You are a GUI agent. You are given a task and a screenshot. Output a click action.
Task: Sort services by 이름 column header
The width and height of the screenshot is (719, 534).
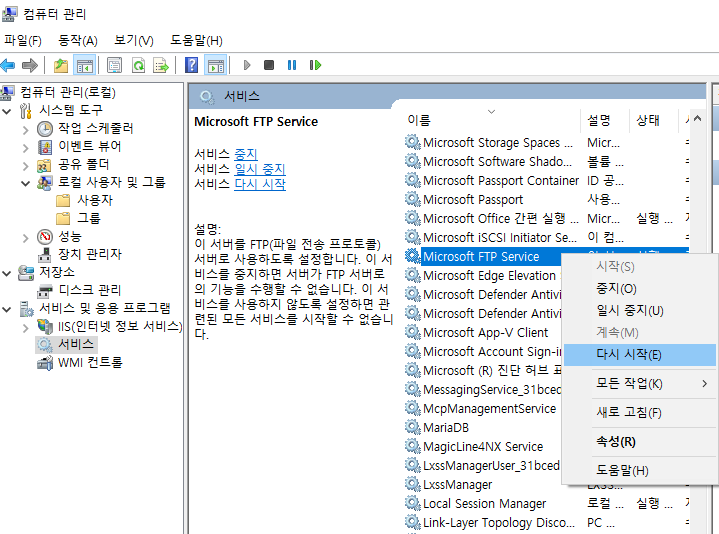tap(492, 120)
